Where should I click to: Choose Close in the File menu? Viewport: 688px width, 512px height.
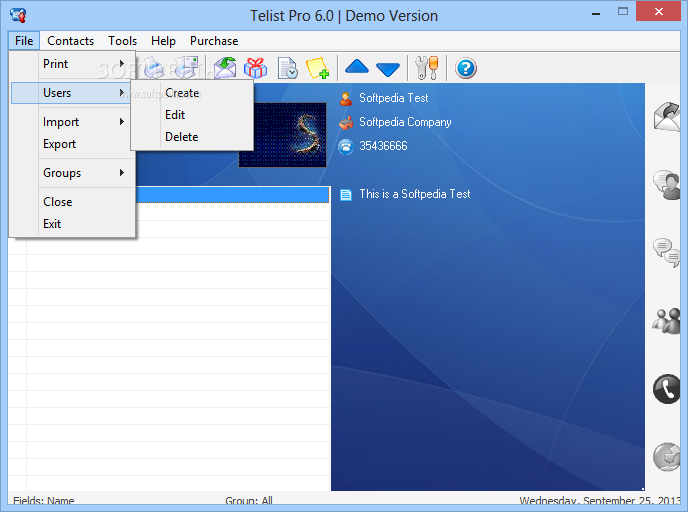coord(72,202)
